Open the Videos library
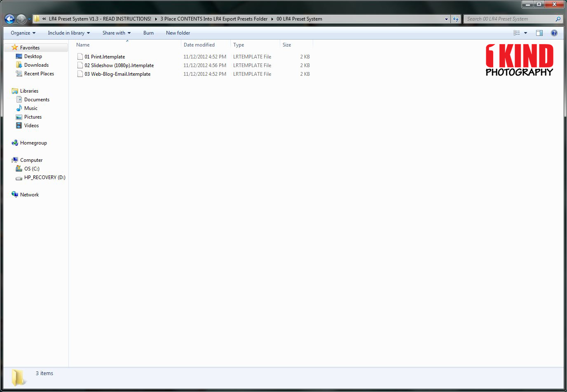The width and height of the screenshot is (567, 392). pyautogui.click(x=31, y=126)
